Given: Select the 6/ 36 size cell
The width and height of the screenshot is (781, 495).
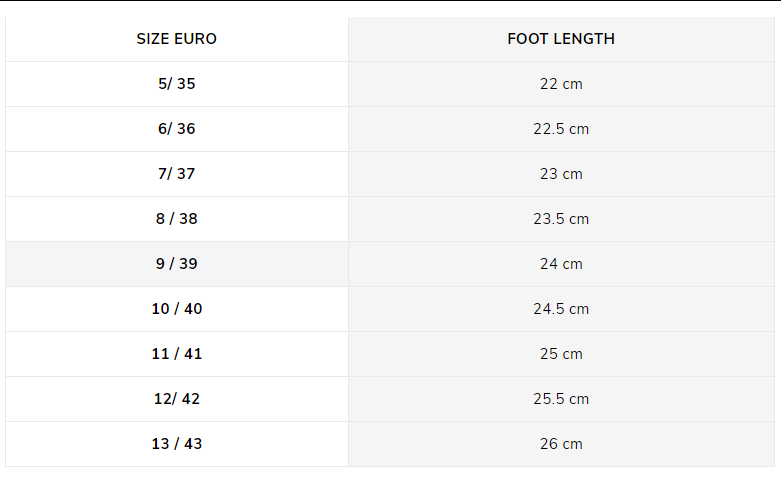Looking at the screenshot, I should pos(177,129).
